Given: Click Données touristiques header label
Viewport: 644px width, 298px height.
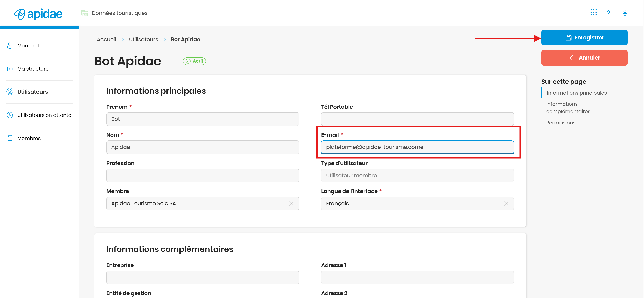Looking at the screenshot, I should pos(120,13).
